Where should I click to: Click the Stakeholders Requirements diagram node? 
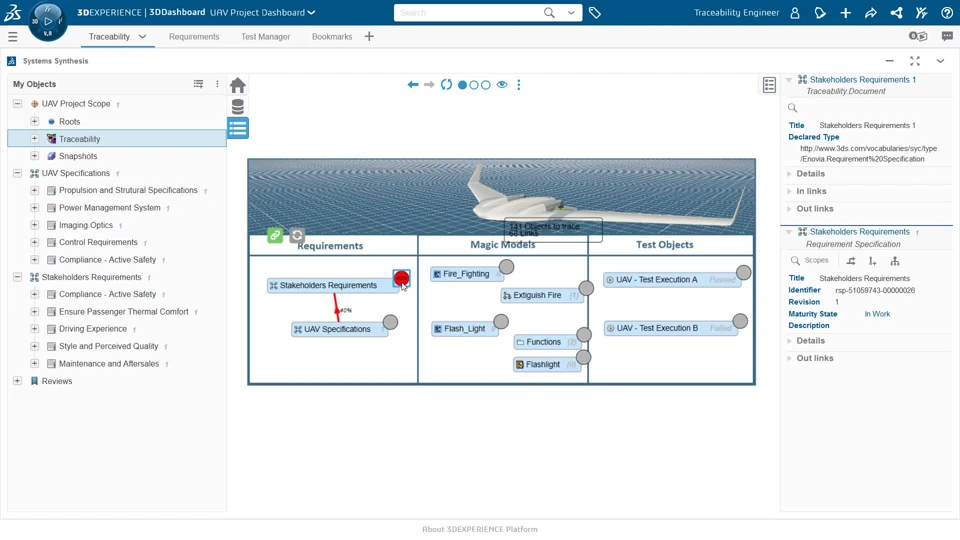(333, 285)
